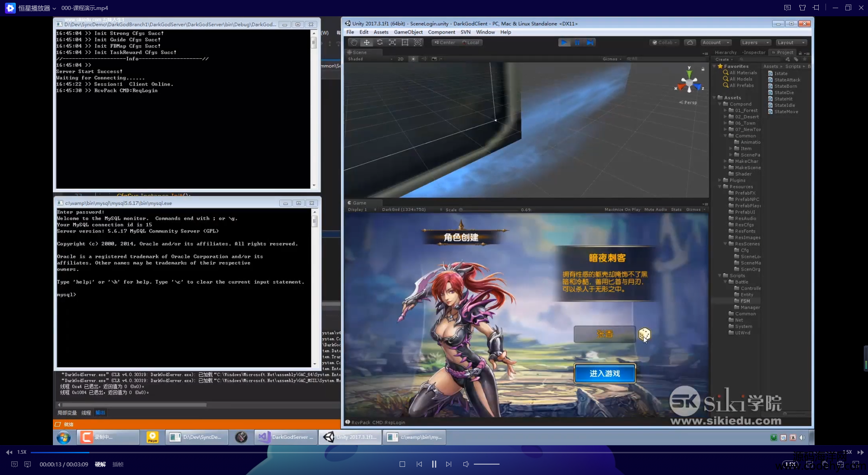Open the SVN menu
Viewport: 868px width, 475px height.
pyautogui.click(x=465, y=32)
